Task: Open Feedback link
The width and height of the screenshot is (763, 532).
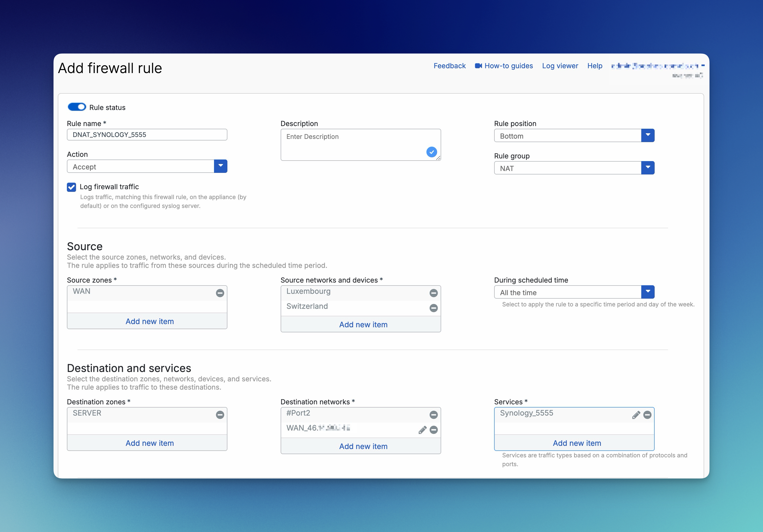Action: tap(449, 66)
